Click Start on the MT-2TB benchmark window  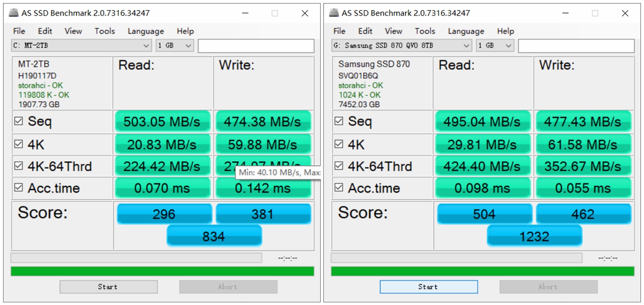(108, 286)
